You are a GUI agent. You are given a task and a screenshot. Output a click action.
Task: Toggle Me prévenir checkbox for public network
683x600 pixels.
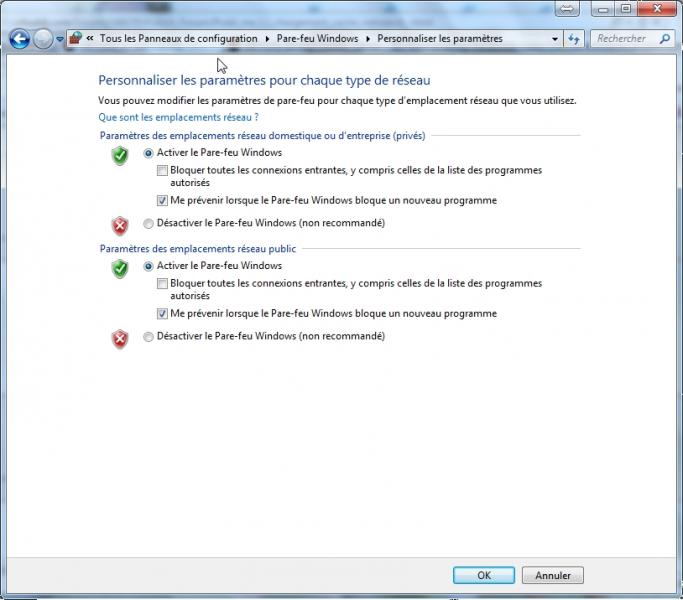[162, 314]
